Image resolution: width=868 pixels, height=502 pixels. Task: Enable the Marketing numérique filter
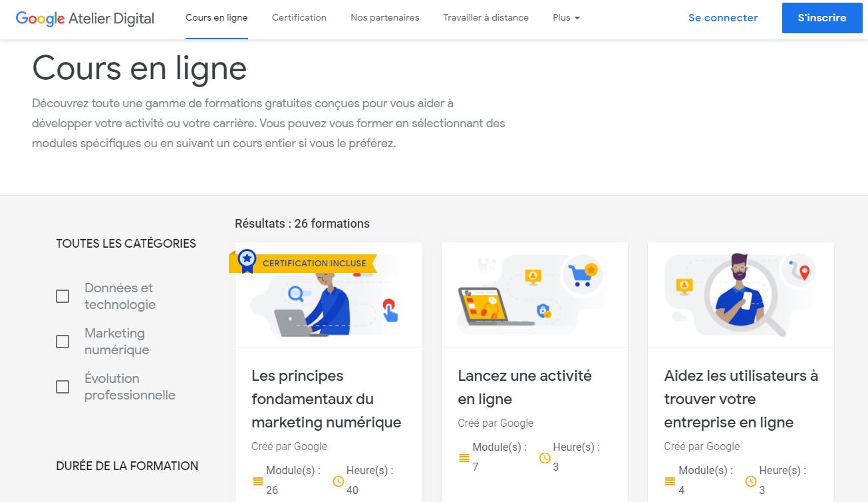(x=63, y=341)
